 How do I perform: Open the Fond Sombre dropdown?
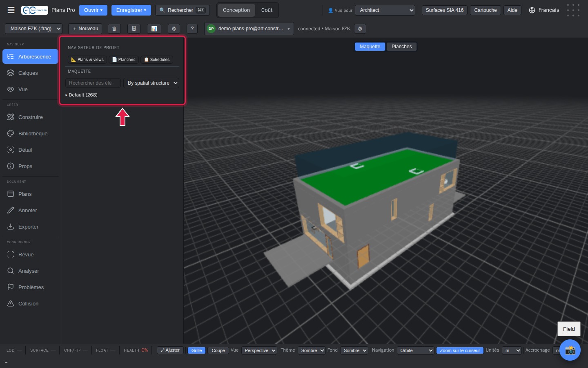click(x=354, y=350)
